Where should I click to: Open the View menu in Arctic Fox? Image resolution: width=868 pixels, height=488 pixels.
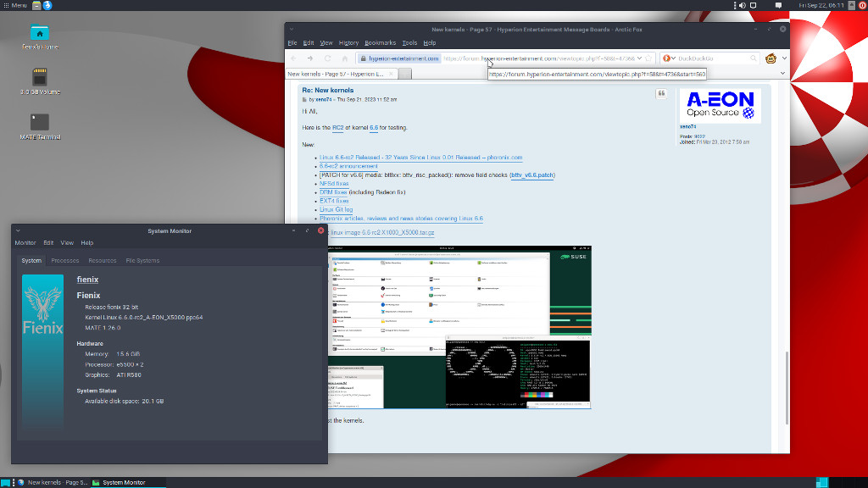coord(326,42)
